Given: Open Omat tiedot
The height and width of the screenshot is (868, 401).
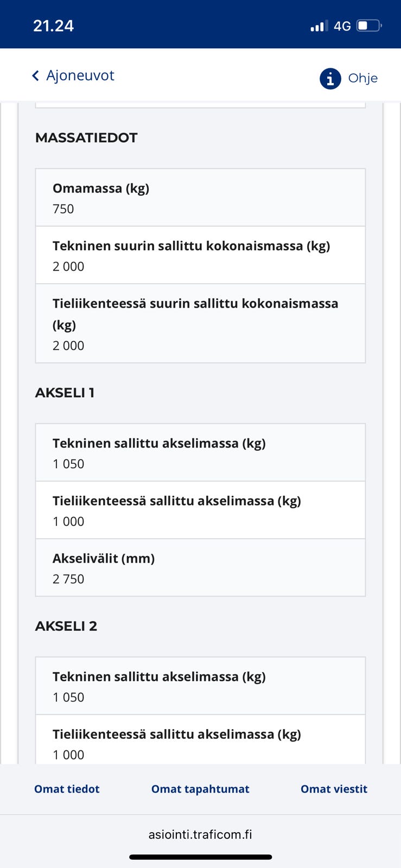Looking at the screenshot, I should click(66, 789).
